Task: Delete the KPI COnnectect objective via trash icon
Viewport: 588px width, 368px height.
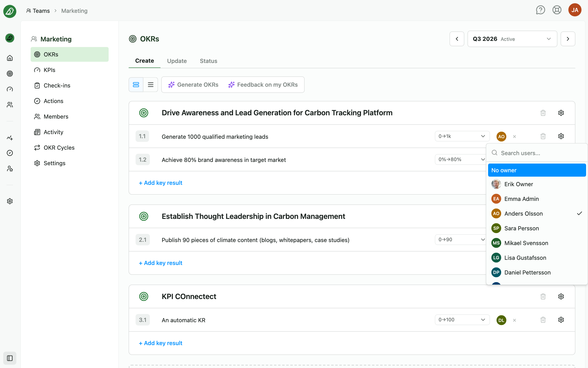Action: (543, 296)
